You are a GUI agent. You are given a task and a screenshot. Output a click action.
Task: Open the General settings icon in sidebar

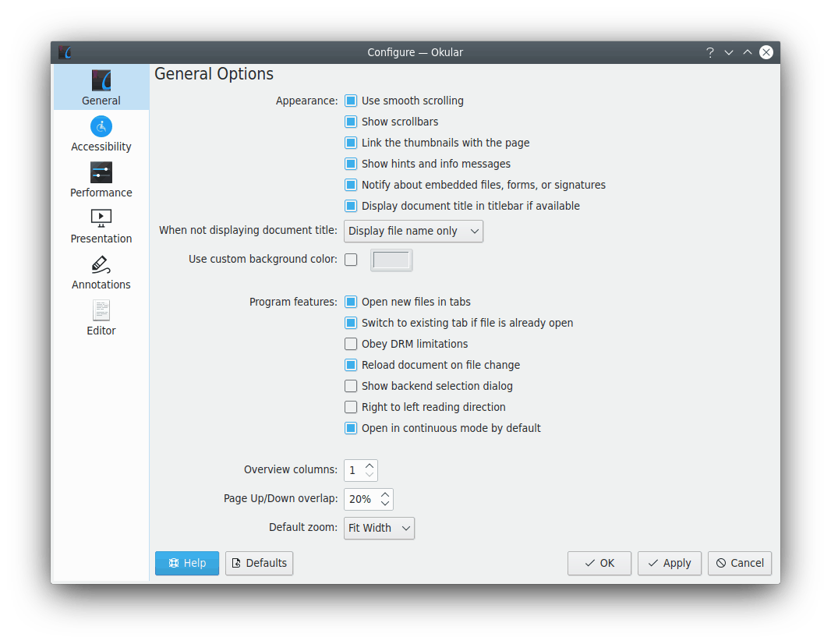coord(101,81)
